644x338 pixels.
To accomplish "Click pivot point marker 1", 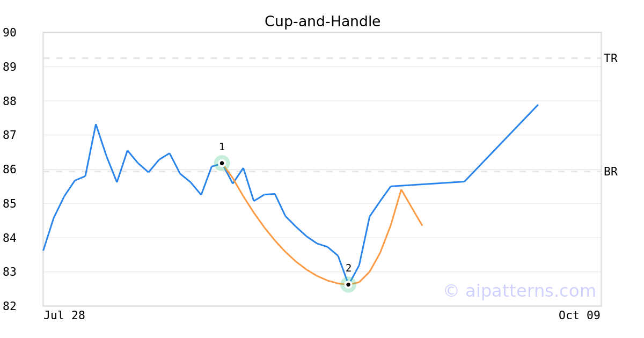I will (x=222, y=163).
